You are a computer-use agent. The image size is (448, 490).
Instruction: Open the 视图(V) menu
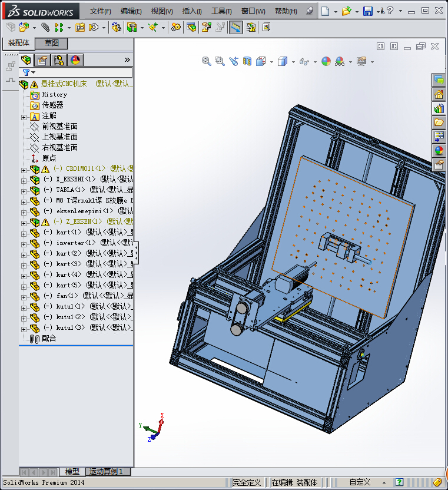(162, 11)
